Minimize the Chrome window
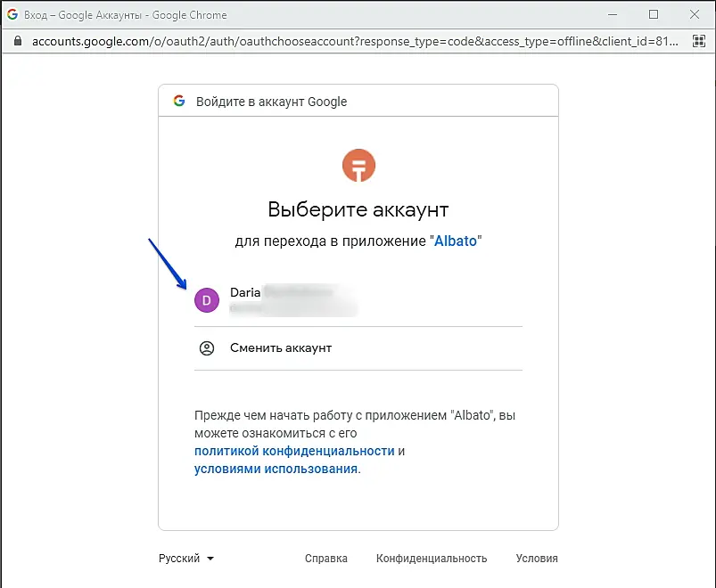 click(613, 14)
